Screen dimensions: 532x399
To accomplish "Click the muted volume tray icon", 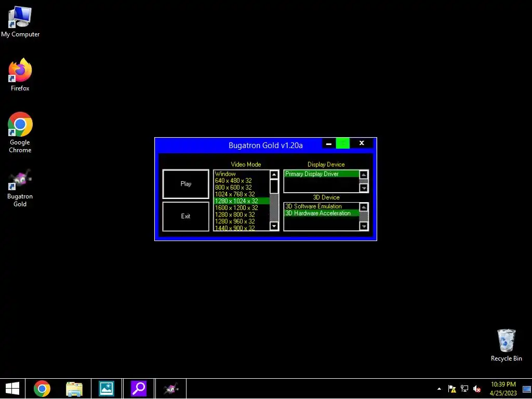I will 477,389.
